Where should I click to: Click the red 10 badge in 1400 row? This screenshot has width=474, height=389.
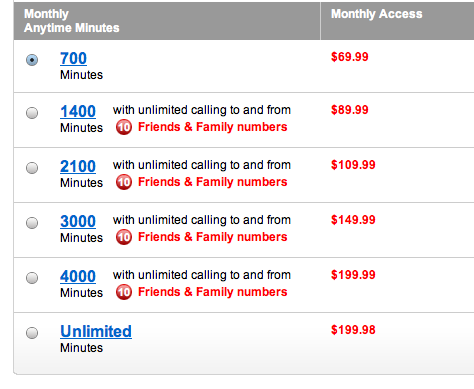click(x=124, y=127)
